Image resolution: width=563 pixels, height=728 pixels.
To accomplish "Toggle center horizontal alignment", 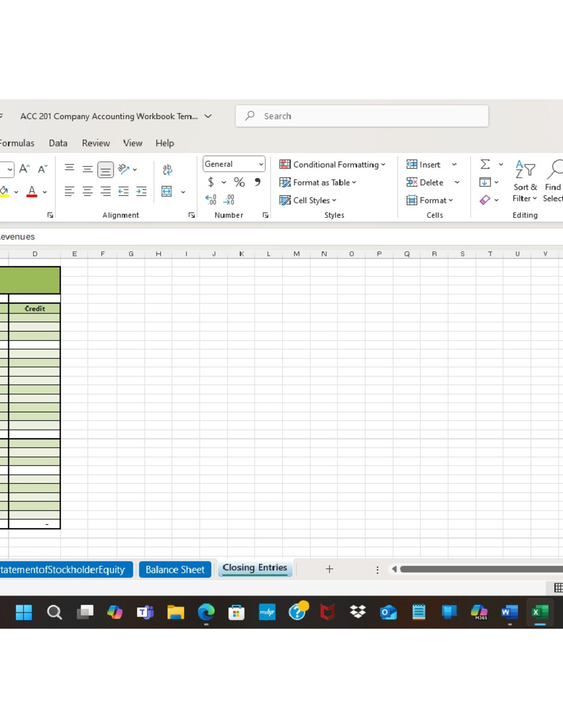I will click(87, 191).
